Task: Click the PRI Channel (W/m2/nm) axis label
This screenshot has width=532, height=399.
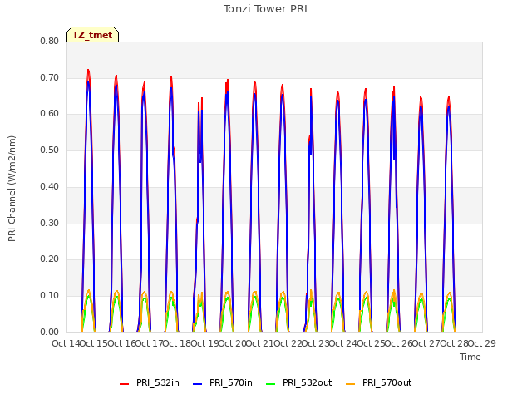Action: [12, 189]
